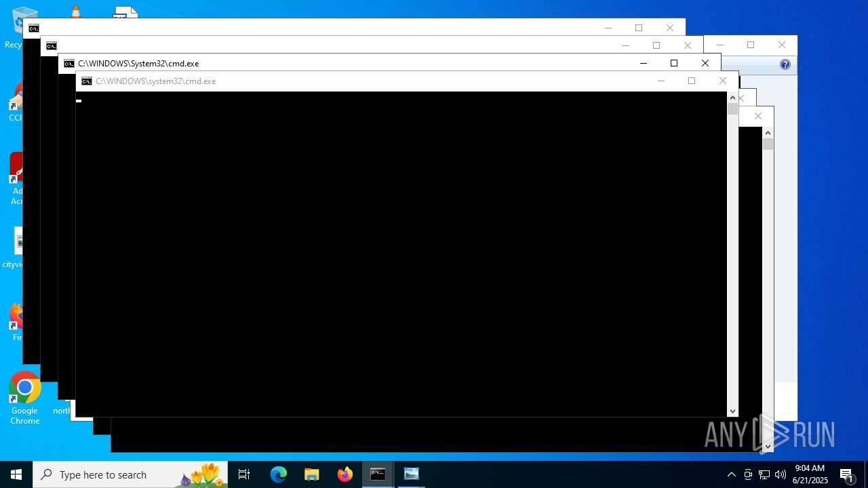Open network status tray icon
Image resolution: width=868 pixels, height=488 pixels.
click(764, 474)
